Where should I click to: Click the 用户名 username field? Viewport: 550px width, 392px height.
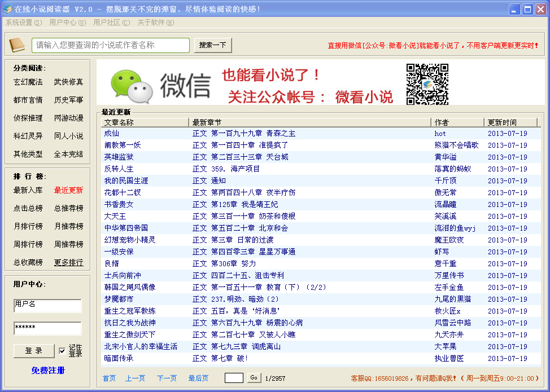(47, 305)
